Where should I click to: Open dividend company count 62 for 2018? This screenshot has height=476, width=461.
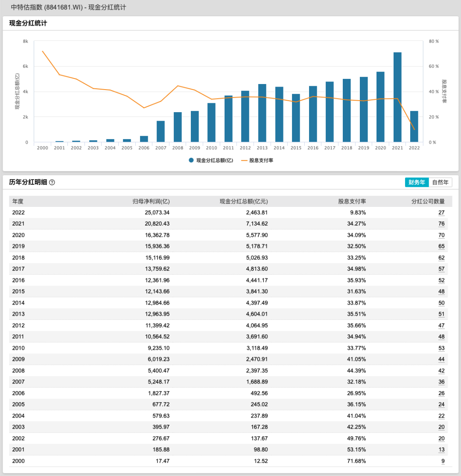(x=441, y=258)
